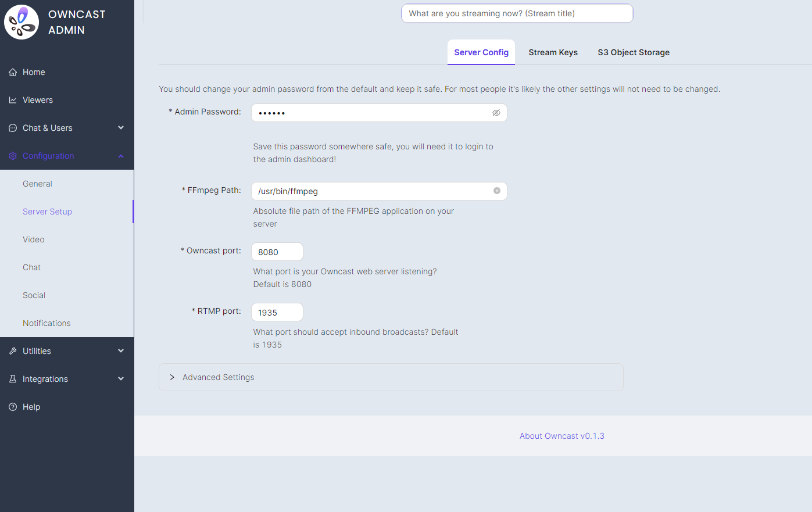This screenshot has width=812, height=512.
Task: Click the Help question mark icon
Action: pyautogui.click(x=13, y=407)
